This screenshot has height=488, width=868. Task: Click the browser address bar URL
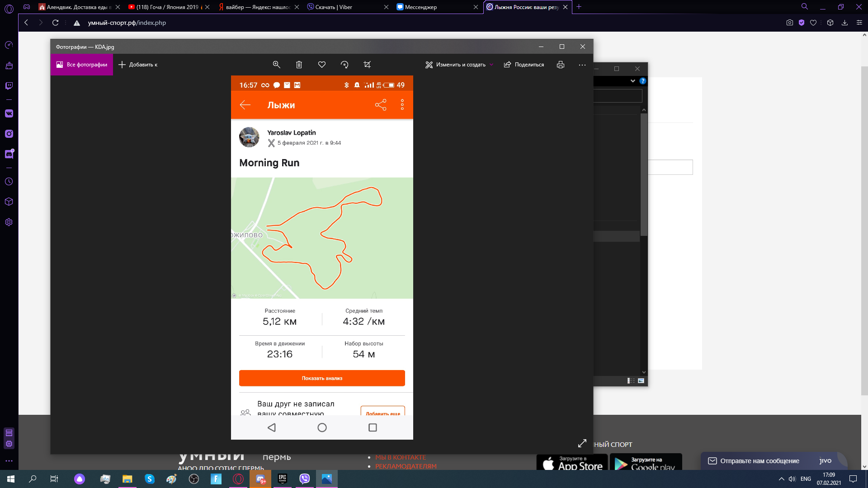point(127,23)
